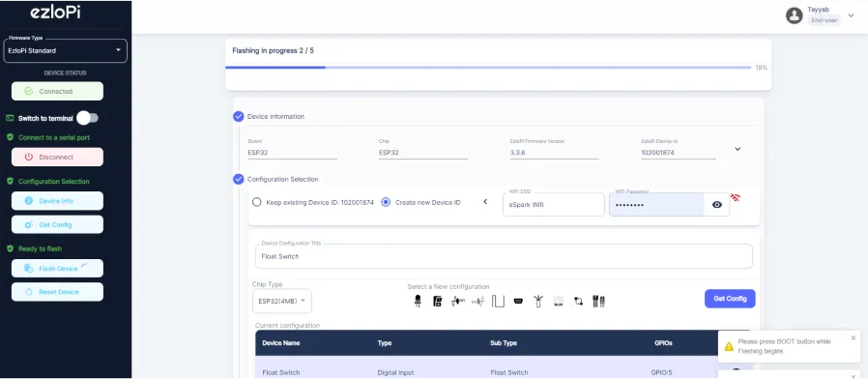Click the Device Name column header
868x379 pixels.
[280, 343]
